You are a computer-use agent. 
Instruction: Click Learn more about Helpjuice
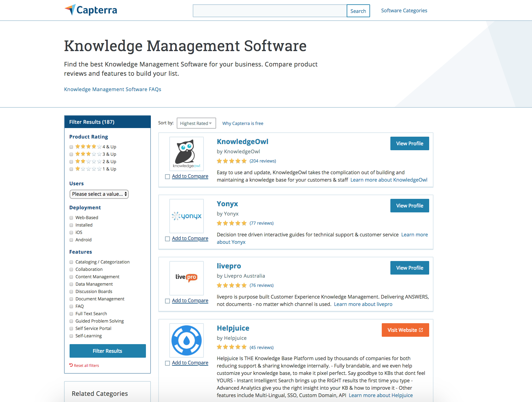[x=381, y=395]
